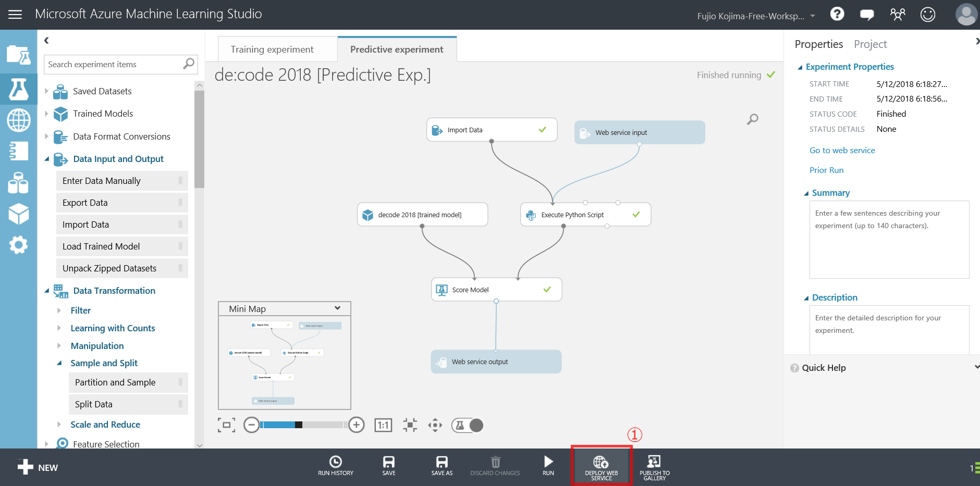Click Deploy Web Service

click(602, 467)
